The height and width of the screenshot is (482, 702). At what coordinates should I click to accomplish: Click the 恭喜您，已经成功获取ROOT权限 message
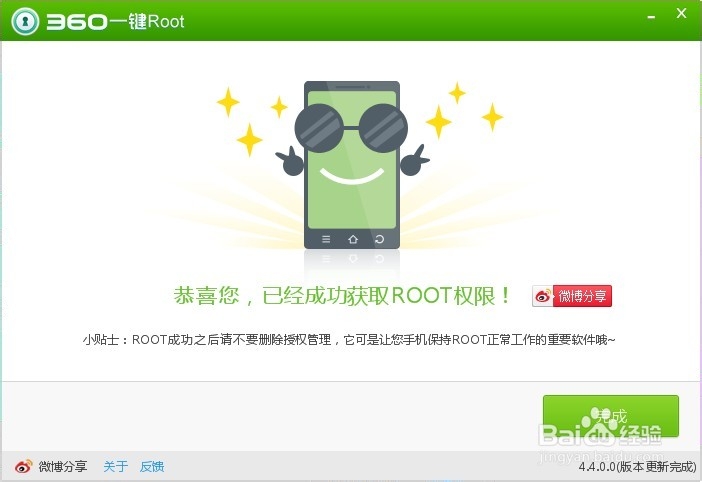[342, 296]
